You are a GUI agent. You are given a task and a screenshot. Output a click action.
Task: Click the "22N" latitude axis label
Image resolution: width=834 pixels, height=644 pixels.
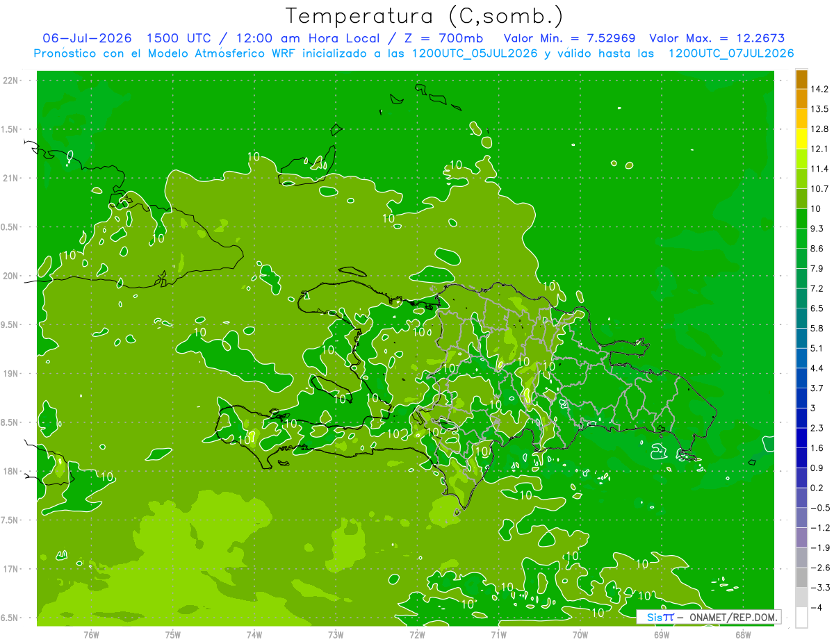click(10, 80)
